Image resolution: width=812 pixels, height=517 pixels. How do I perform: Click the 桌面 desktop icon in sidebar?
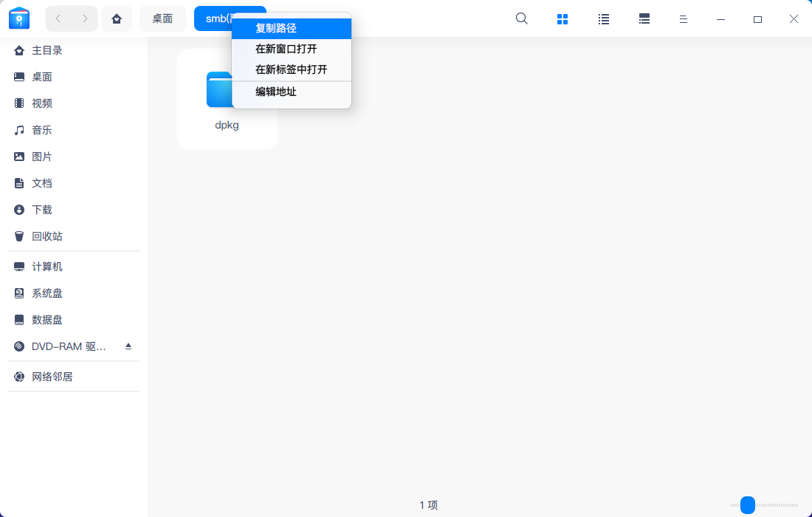[19, 77]
